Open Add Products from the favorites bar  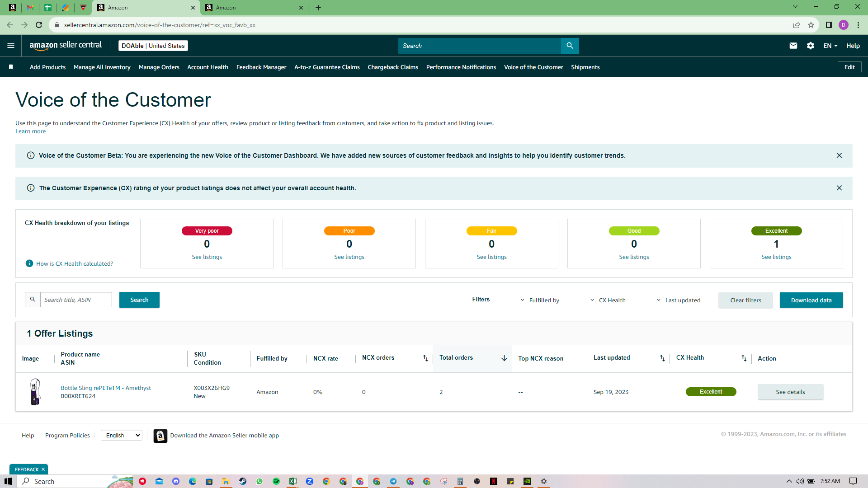click(x=47, y=67)
